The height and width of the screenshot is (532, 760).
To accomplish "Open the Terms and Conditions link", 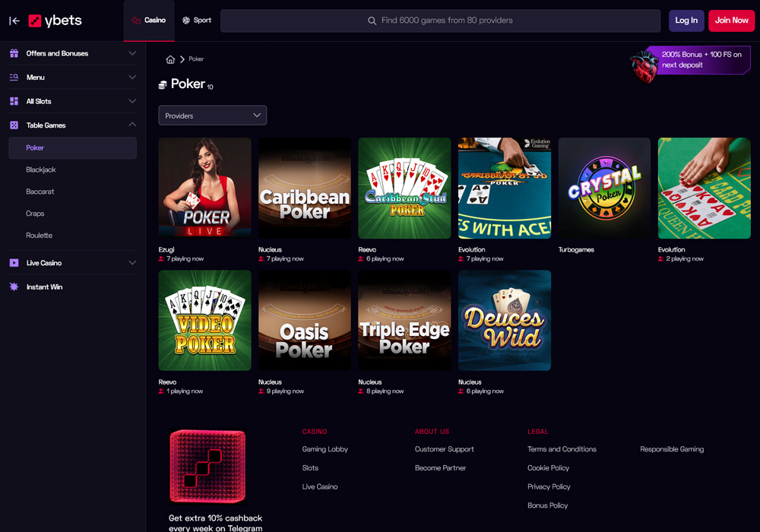I will point(562,449).
